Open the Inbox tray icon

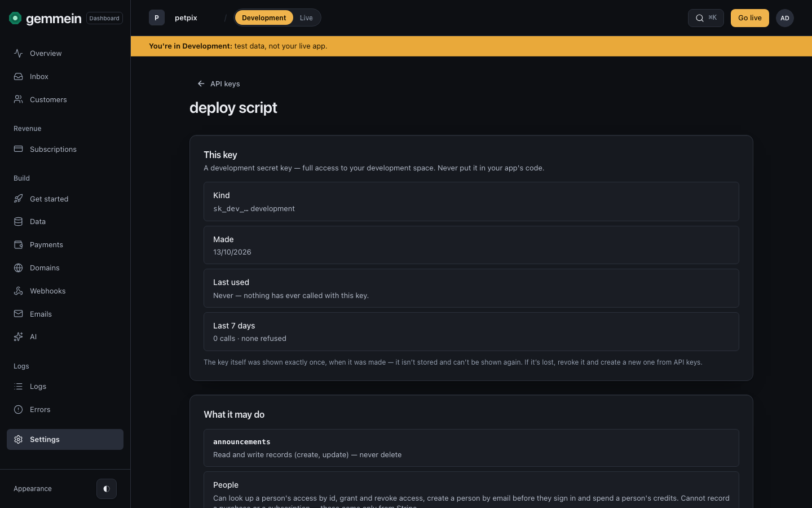point(19,76)
